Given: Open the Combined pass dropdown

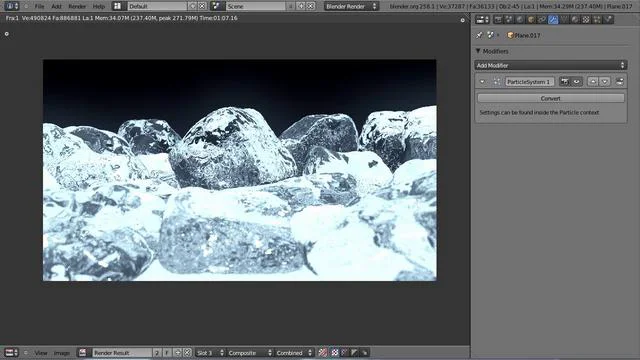Looking at the screenshot, I should click(x=294, y=353).
